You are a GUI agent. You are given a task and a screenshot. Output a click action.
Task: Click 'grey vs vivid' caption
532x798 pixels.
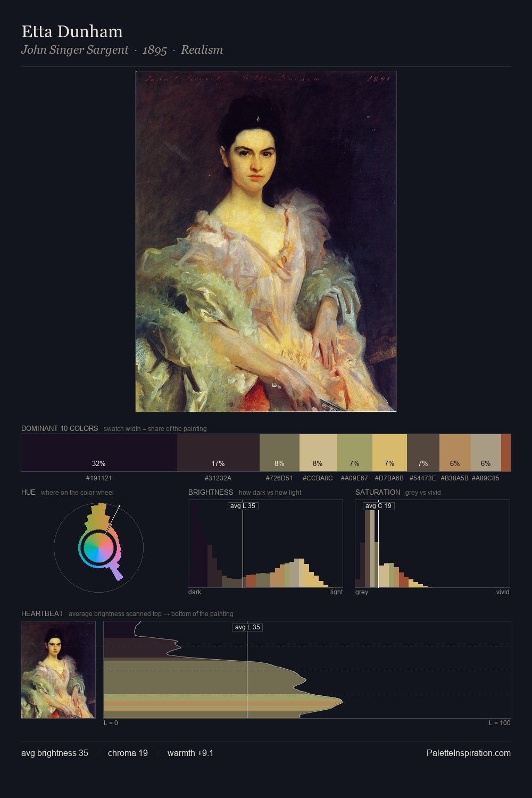[423, 493]
